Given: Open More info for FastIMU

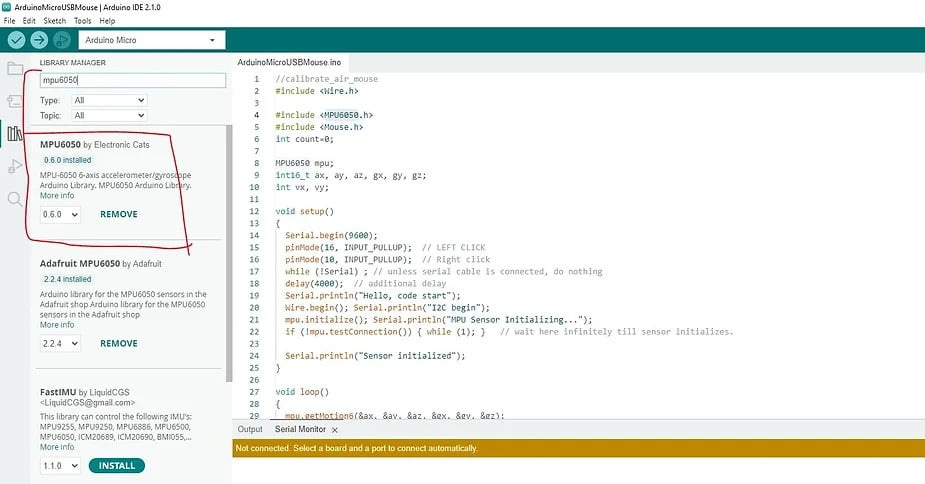Looking at the screenshot, I should tap(57, 447).
